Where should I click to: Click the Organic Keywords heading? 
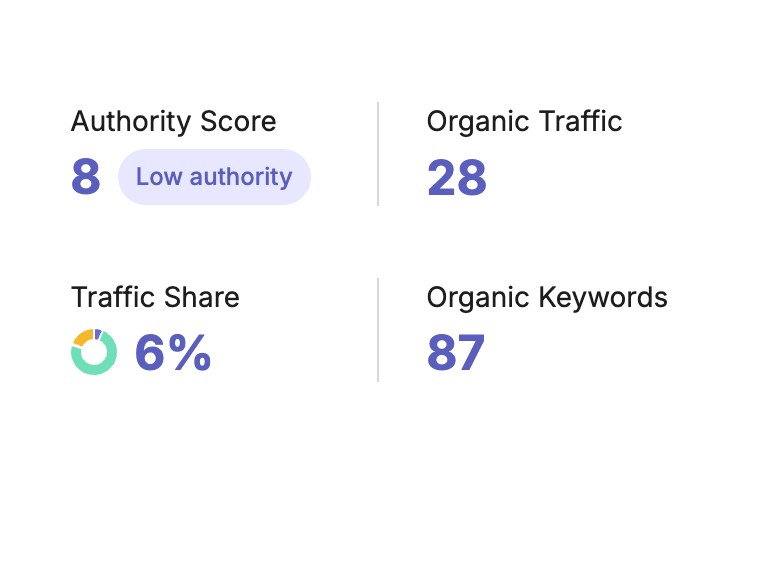[547, 297]
